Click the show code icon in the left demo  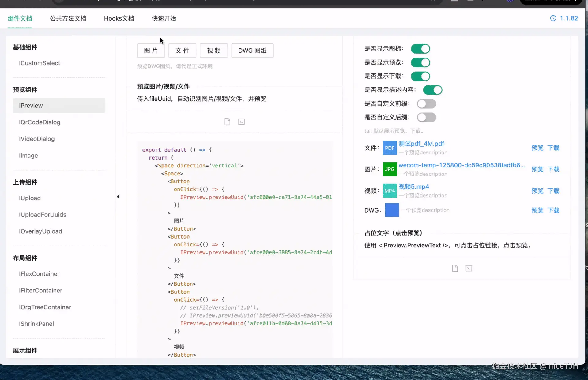(241, 122)
